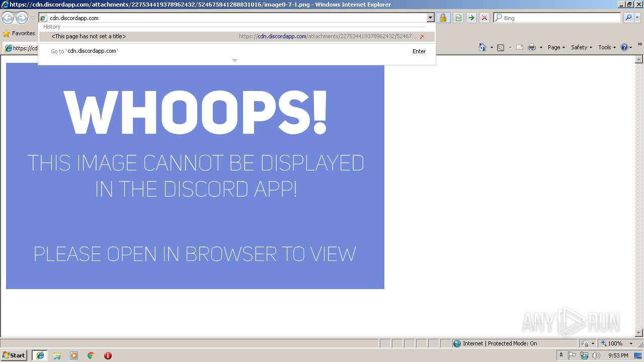The height and width of the screenshot is (362, 644).
Task: Click the vertical scrollbar down arrow
Action: click(x=639, y=333)
